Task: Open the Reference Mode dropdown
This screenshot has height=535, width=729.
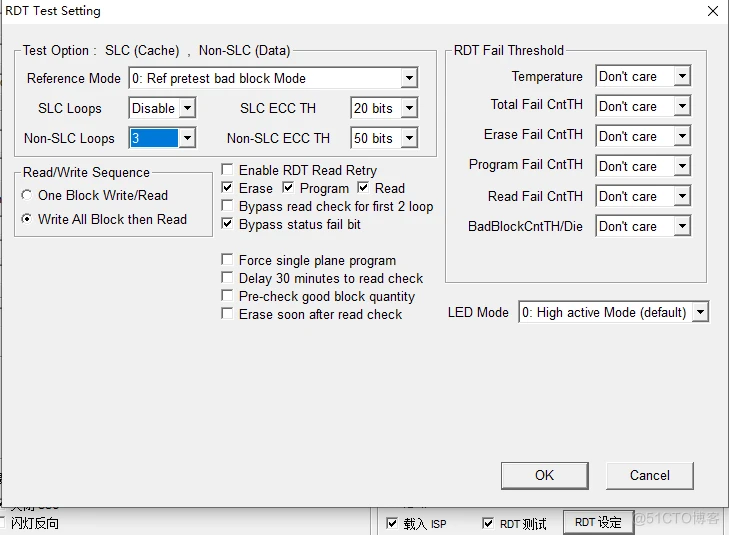Action: [273, 78]
